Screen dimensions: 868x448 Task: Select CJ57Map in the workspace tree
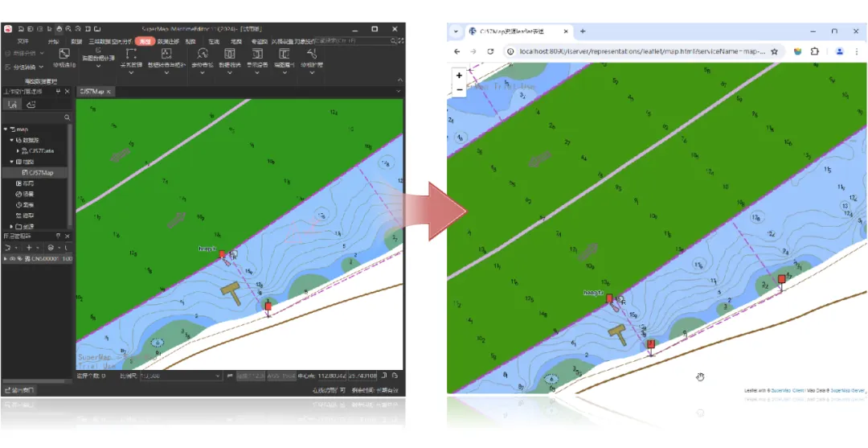[x=41, y=172]
